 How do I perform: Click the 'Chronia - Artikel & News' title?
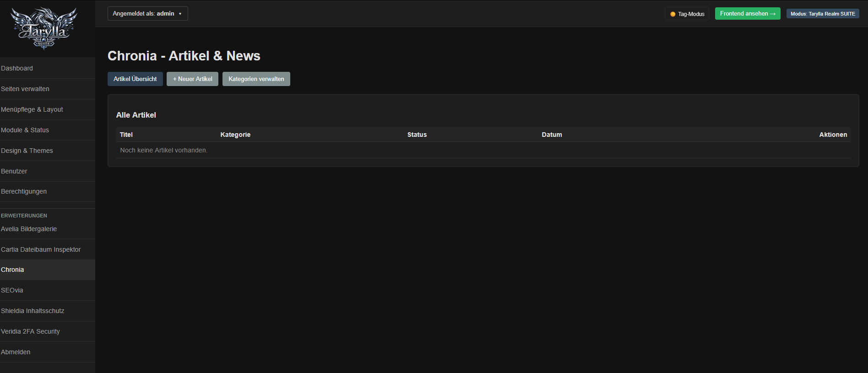tap(184, 56)
